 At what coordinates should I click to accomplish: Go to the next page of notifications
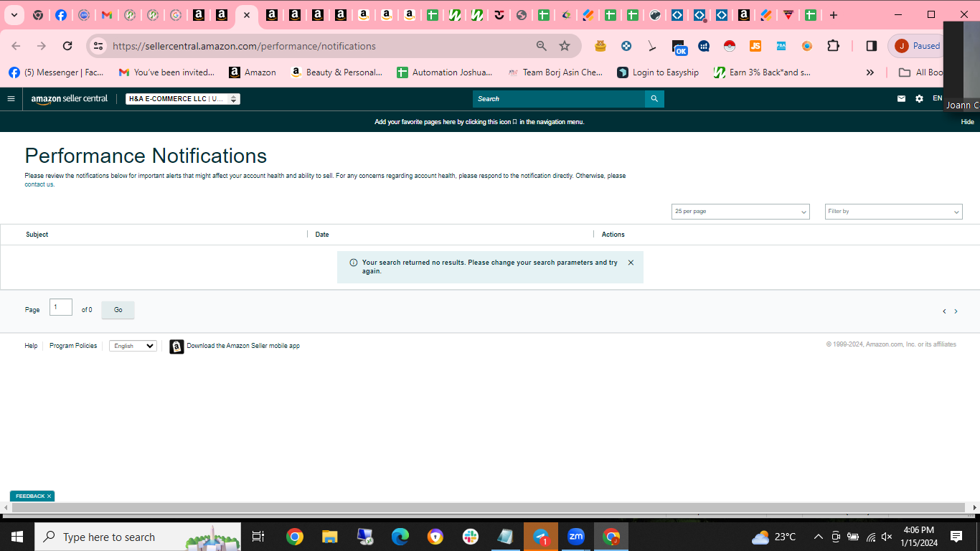(956, 311)
